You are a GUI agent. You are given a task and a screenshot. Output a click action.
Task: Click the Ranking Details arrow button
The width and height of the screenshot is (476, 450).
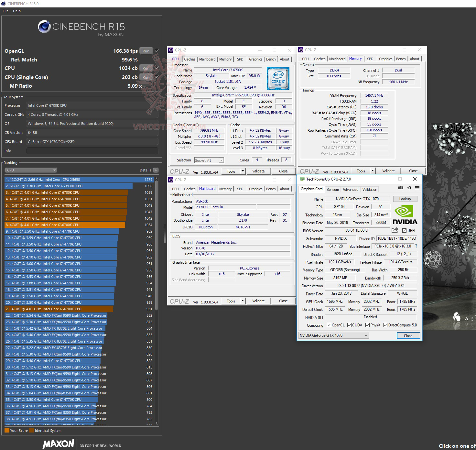click(x=156, y=170)
